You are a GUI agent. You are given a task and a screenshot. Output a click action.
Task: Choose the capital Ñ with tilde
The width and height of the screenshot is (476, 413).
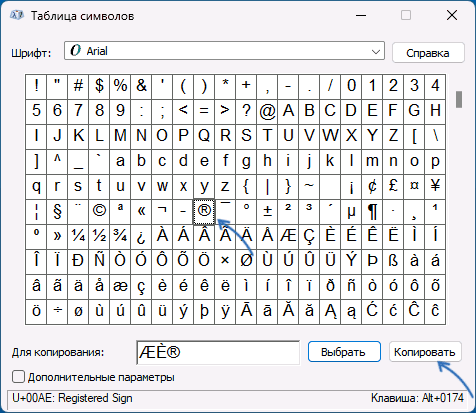tap(99, 262)
